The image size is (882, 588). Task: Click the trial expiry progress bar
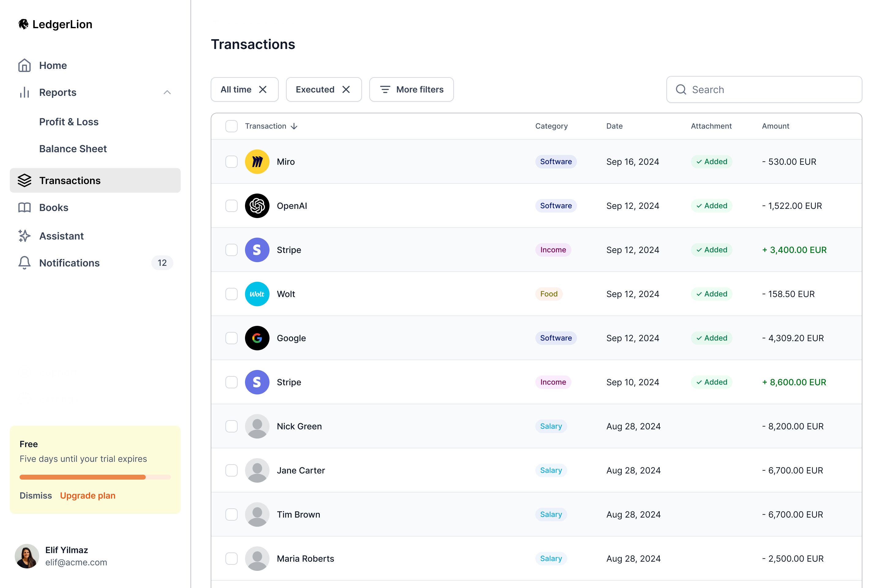(x=95, y=477)
